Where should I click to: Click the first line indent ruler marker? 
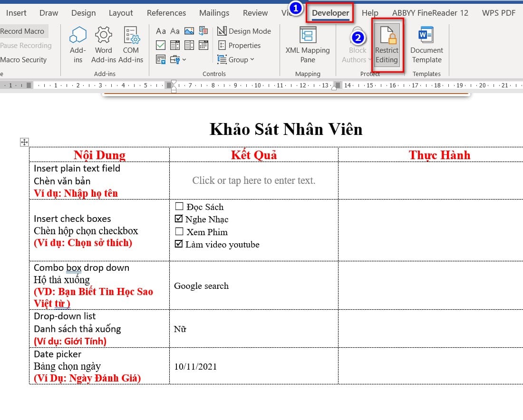click(x=174, y=82)
